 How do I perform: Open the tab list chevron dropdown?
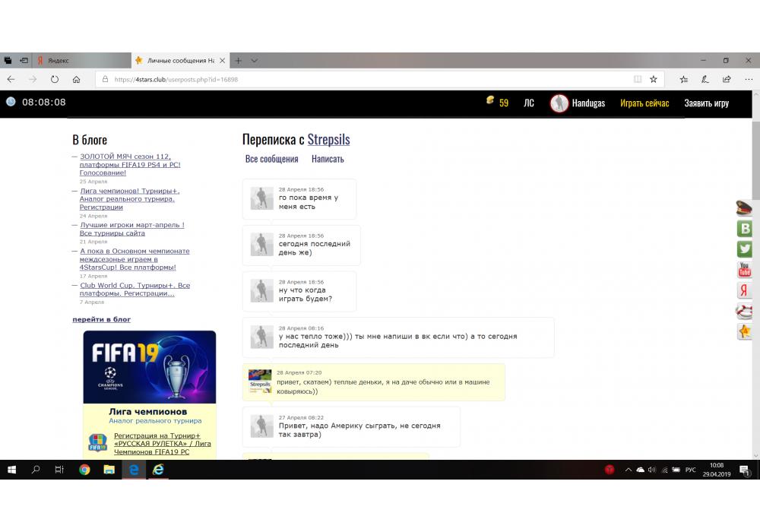tap(254, 60)
